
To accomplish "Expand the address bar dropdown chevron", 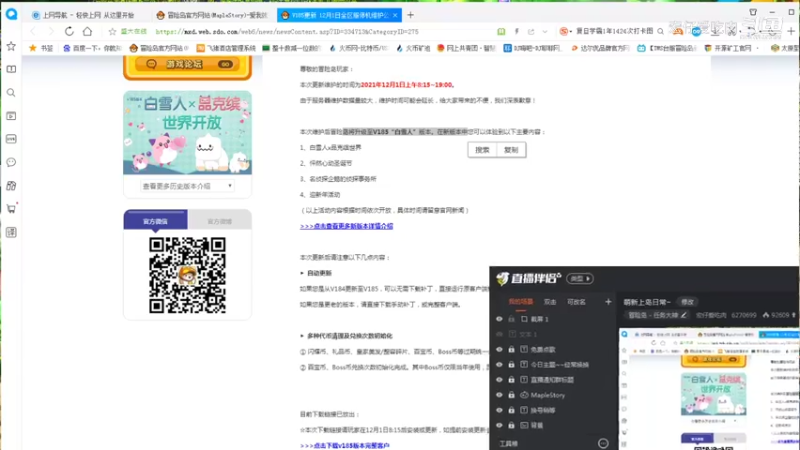I will (545, 32).
